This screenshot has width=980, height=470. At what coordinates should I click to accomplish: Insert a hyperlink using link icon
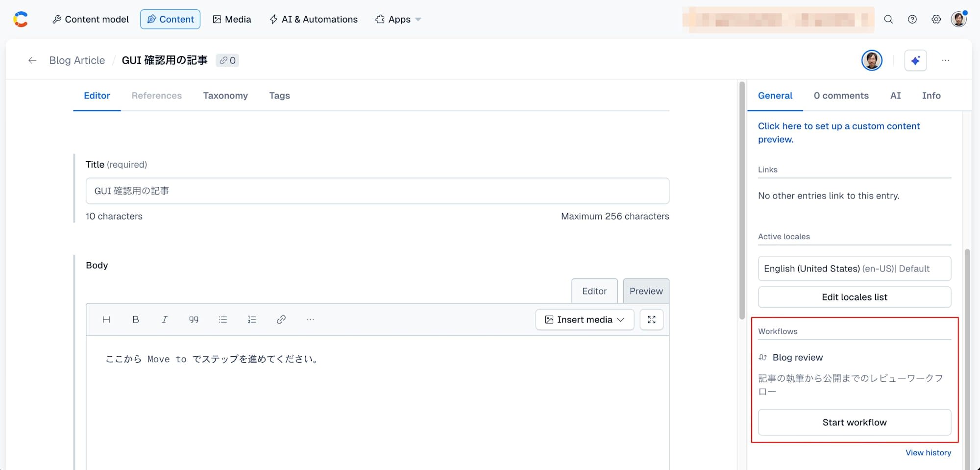tap(281, 320)
